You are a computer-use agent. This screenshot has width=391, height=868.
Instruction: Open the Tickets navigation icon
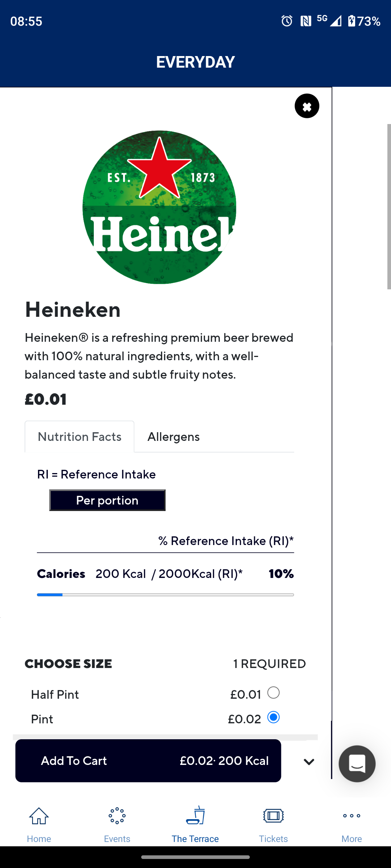[273, 816]
